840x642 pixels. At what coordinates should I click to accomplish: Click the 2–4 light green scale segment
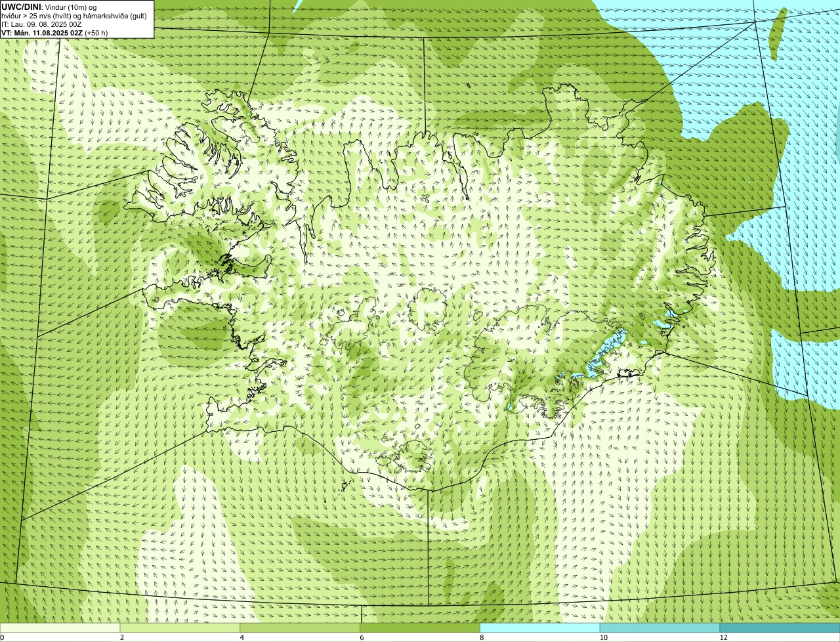[x=180, y=628]
